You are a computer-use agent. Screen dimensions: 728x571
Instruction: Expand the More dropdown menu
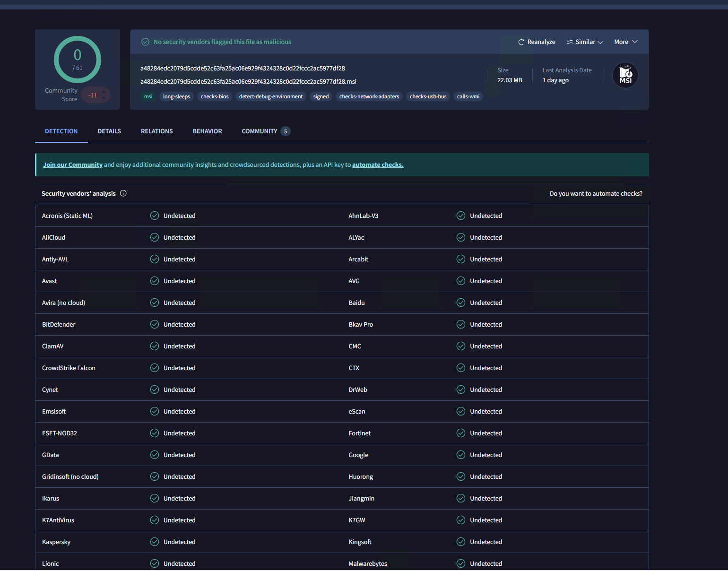626,42
